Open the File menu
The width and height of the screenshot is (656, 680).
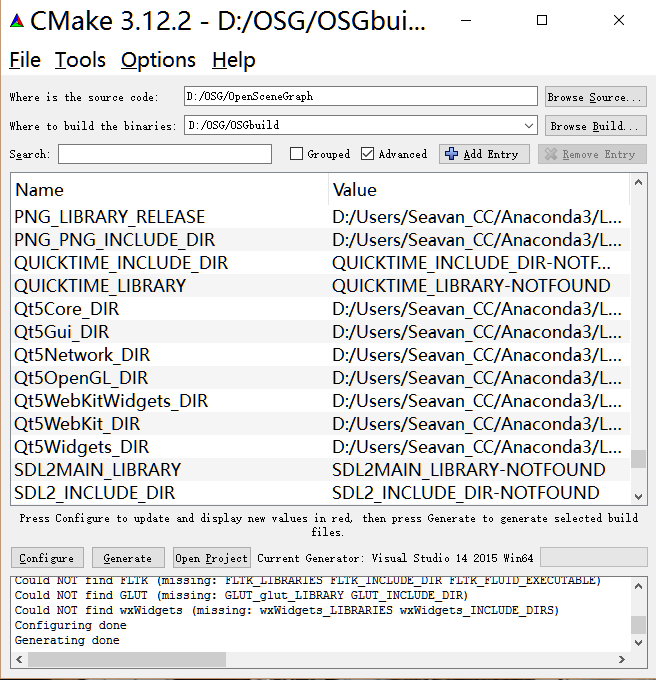(25, 60)
